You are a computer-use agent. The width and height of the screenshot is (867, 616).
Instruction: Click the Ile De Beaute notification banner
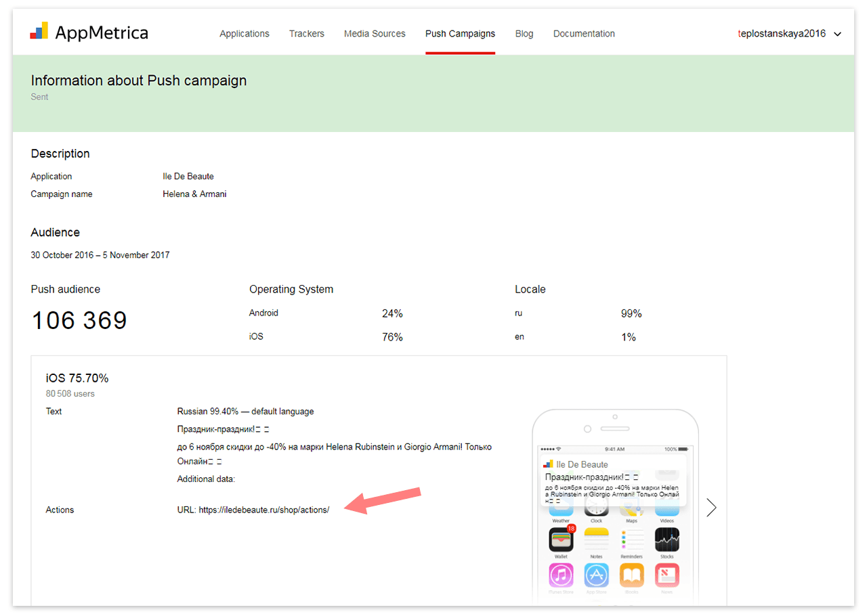[613, 481]
